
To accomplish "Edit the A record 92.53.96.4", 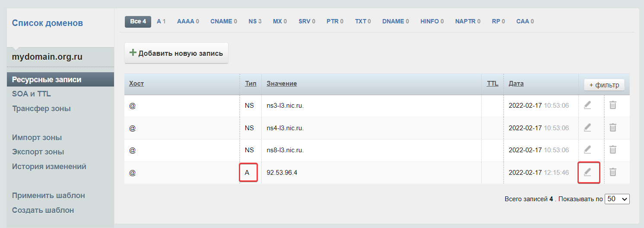I will [x=587, y=172].
